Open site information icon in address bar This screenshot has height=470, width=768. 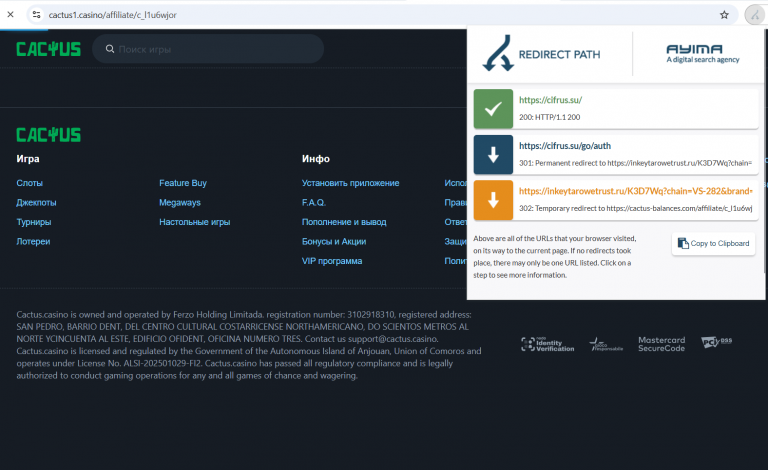(36, 15)
